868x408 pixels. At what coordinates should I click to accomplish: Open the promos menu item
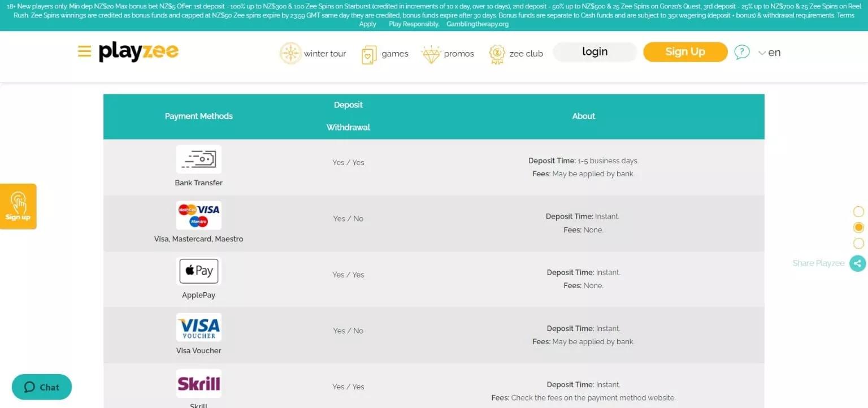click(x=458, y=54)
